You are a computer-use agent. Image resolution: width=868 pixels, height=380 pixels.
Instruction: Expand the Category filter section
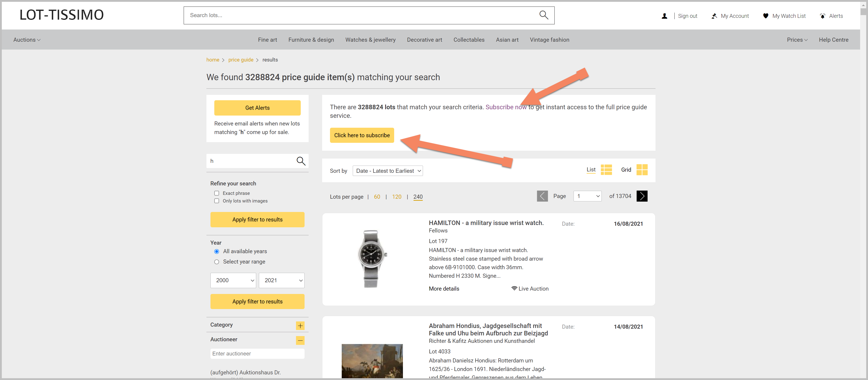click(300, 326)
